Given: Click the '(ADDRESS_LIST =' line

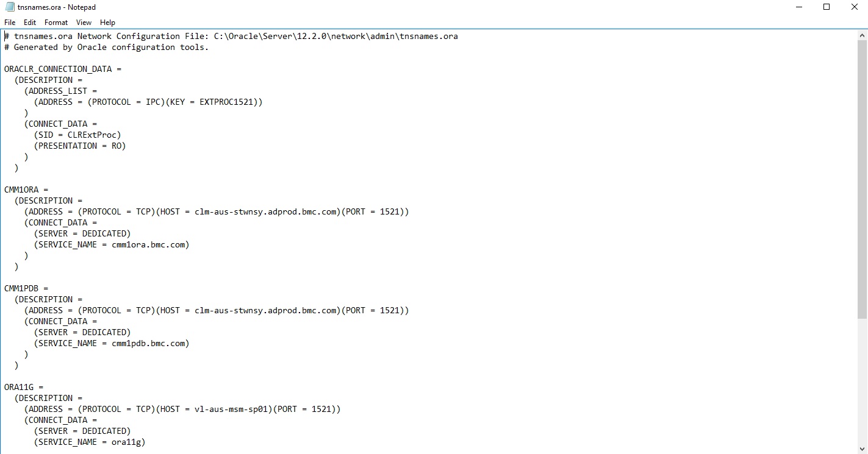Looking at the screenshot, I should point(60,91).
